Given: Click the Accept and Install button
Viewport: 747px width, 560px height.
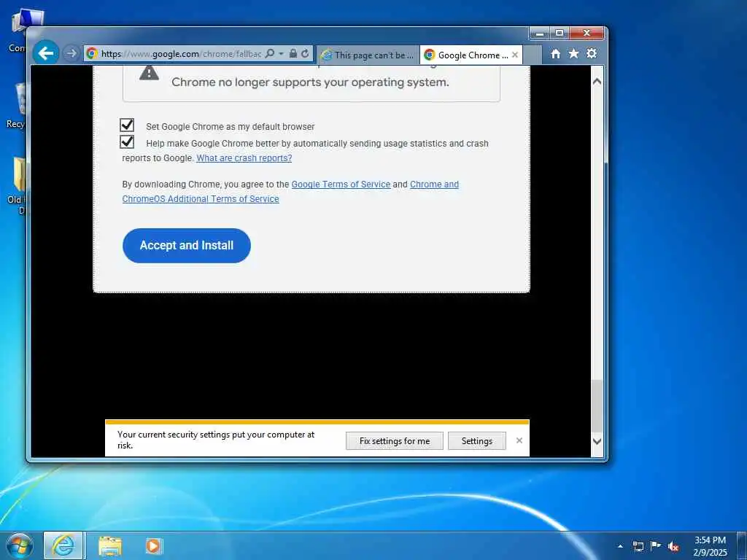Looking at the screenshot, I should click(187, 246).
